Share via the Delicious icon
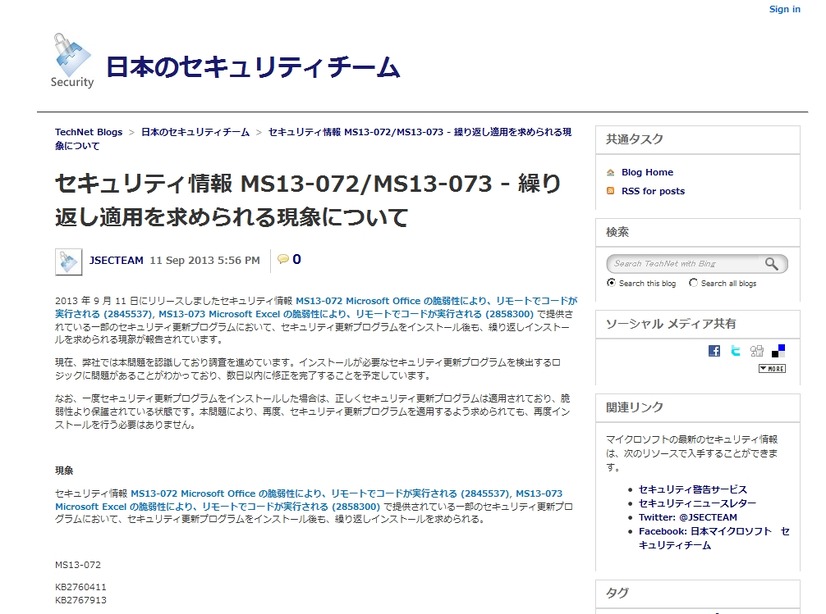 click(778, 351)
